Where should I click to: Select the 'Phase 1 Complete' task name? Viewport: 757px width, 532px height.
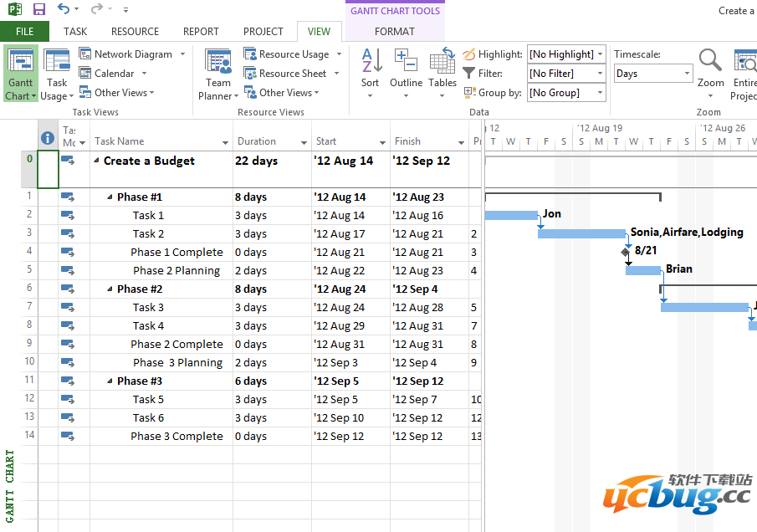click(x=176, y=252)
